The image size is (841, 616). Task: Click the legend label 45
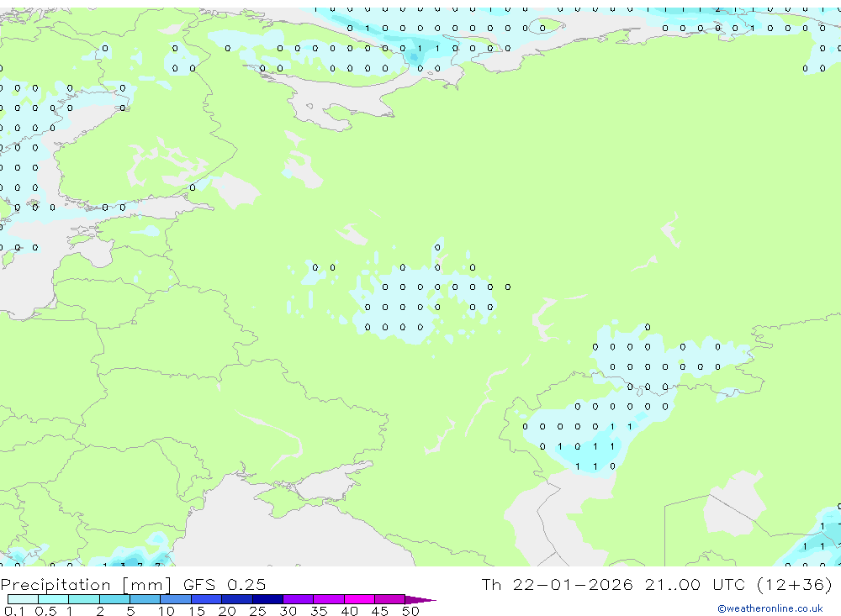pyautogui.click(x=380, y=611)
